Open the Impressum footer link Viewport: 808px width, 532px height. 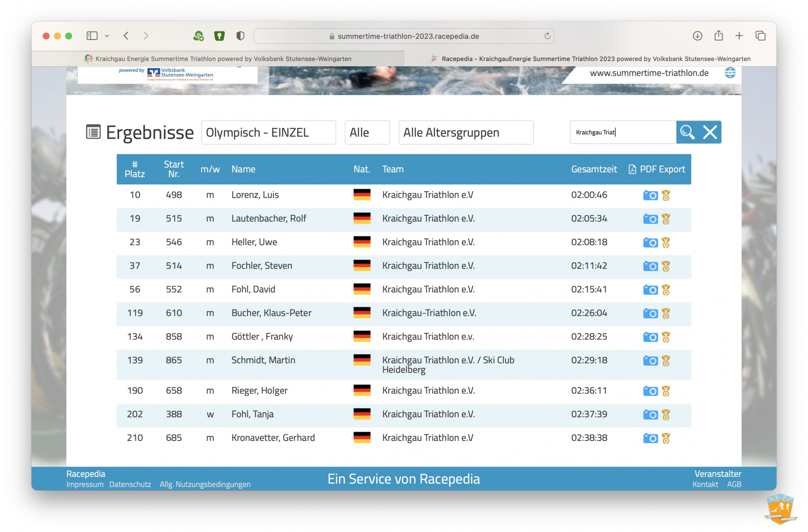(x=85, y=484)
